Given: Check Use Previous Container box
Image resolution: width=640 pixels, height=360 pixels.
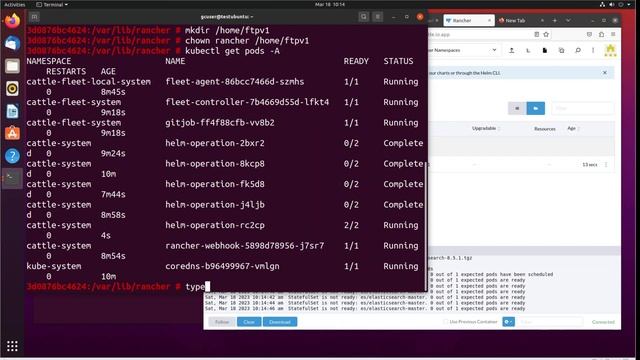Looking at the screenshot, I should [445, 322].
